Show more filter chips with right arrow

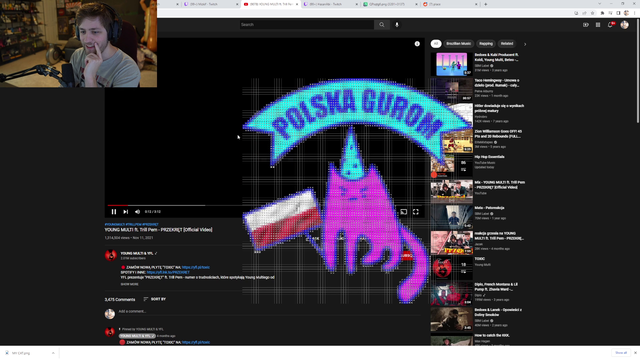(x=525, y=44)
